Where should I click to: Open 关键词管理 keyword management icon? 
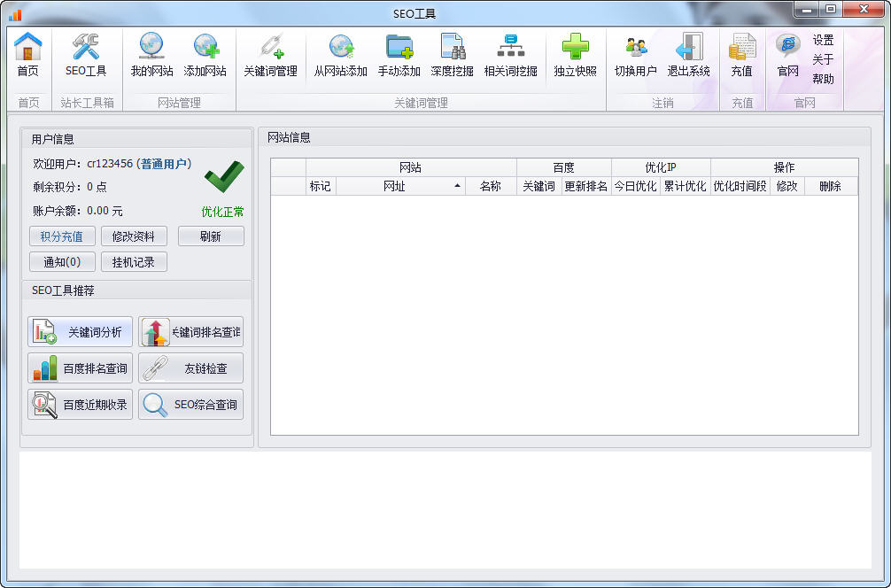270,55
